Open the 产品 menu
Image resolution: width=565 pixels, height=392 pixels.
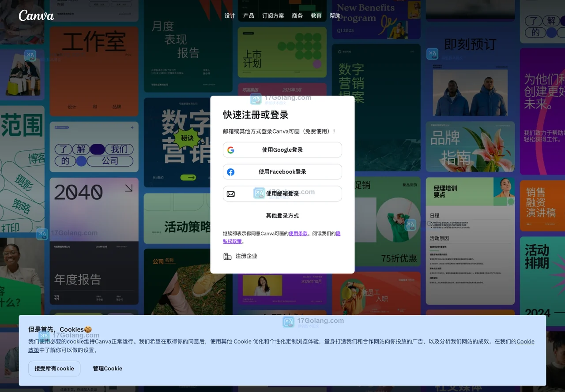click(x=249, y=16)
